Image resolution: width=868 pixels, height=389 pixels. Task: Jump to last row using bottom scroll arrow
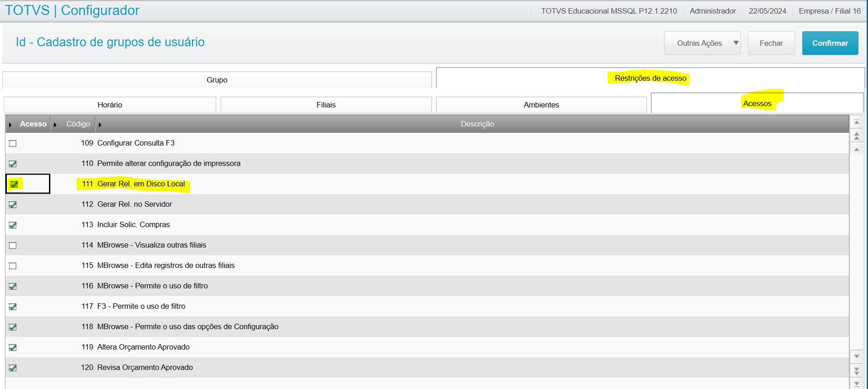coord(856,384)
